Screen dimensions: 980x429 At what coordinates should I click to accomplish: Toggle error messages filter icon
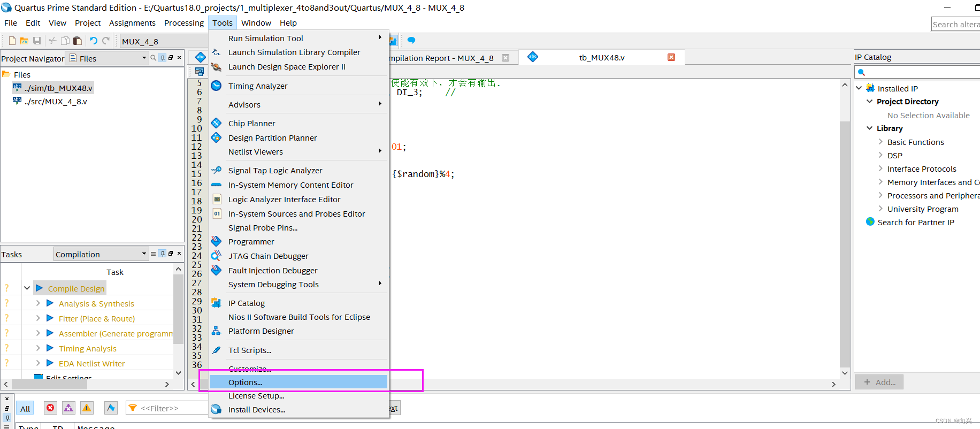tap(50, 408)
